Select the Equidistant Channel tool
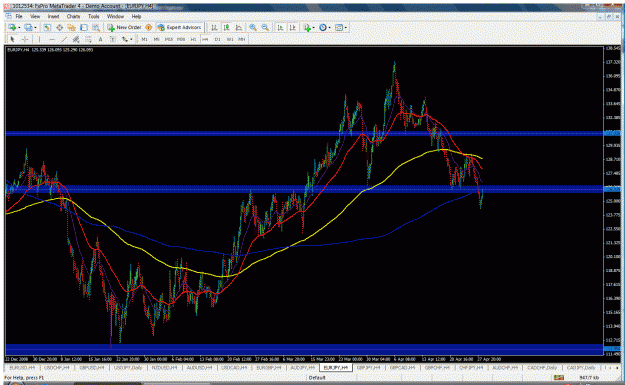The height and width of the screenshot is (385, 625). click(76, 39)
